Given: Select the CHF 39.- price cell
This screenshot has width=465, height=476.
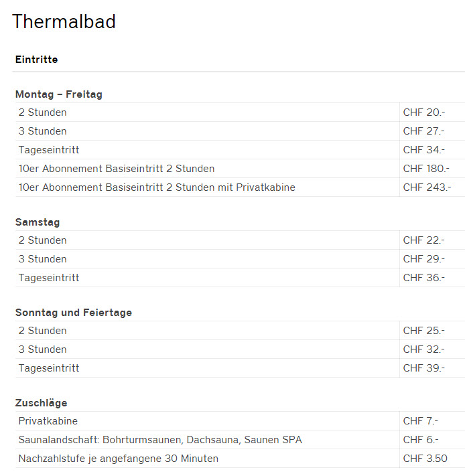Looking at the screenshot, I should [x=423, y=368].
